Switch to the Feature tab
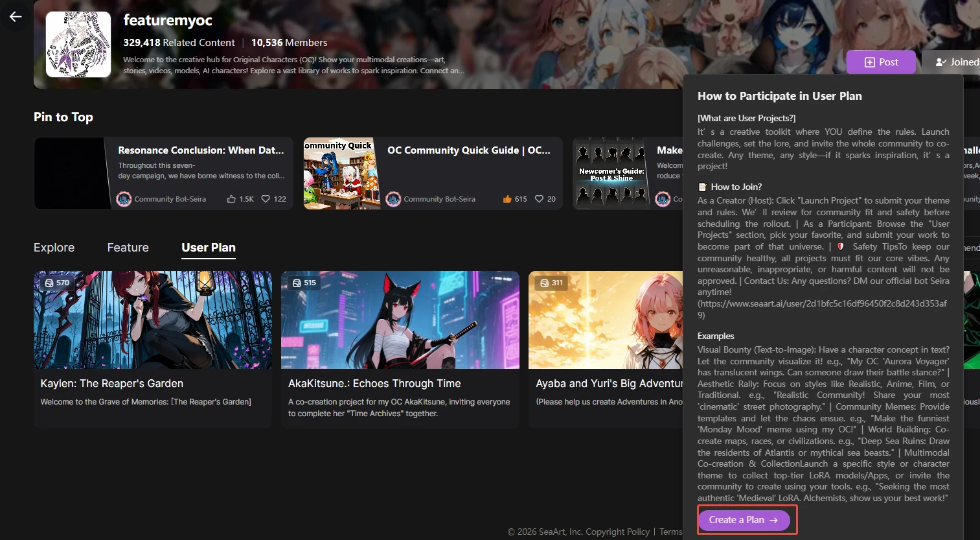Viewport: 980px width, 540px height. tap(128, 248)
